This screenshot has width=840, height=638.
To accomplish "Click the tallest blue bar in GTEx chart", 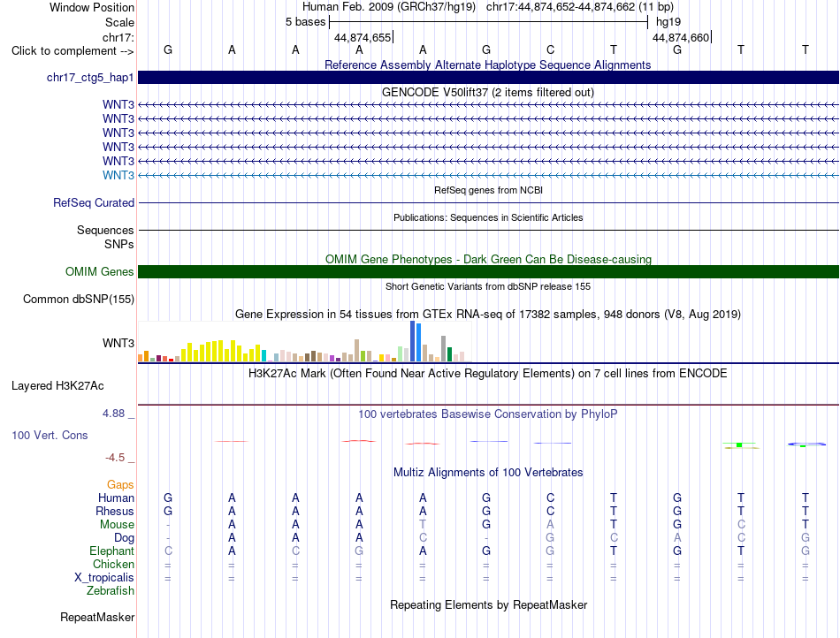I will [x=413, y=341].
